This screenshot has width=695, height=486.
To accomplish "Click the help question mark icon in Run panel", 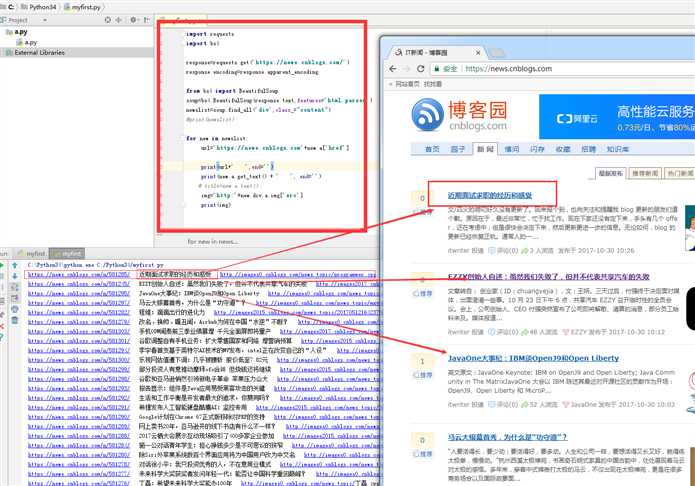I will (2, 337).
